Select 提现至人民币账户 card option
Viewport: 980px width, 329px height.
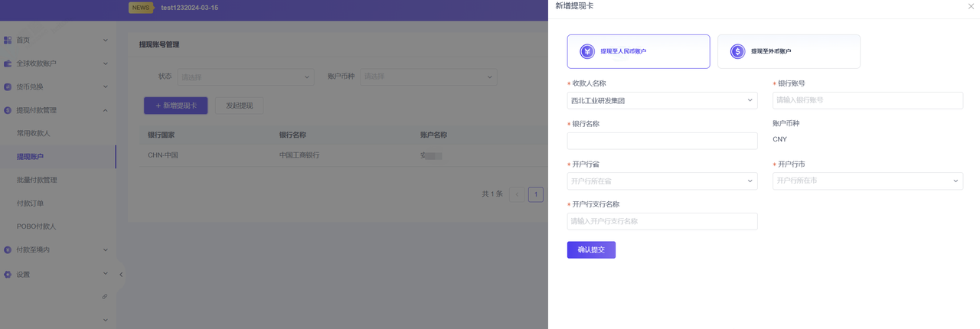[x=639, y=51]
